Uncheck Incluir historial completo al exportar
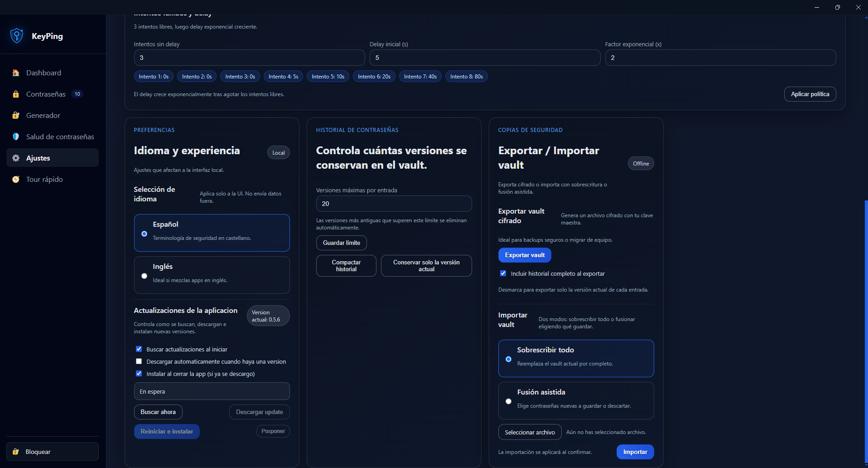Screen dimensions: 868x468 click(503, 273)
